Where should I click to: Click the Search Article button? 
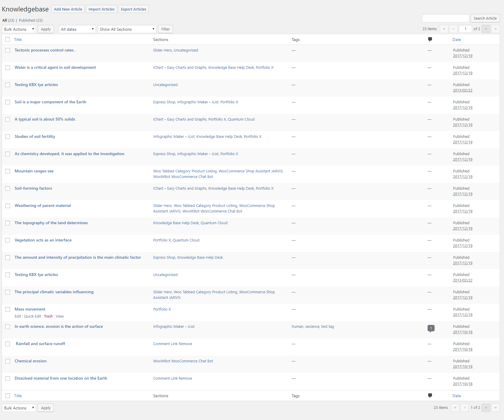point(485,18)
